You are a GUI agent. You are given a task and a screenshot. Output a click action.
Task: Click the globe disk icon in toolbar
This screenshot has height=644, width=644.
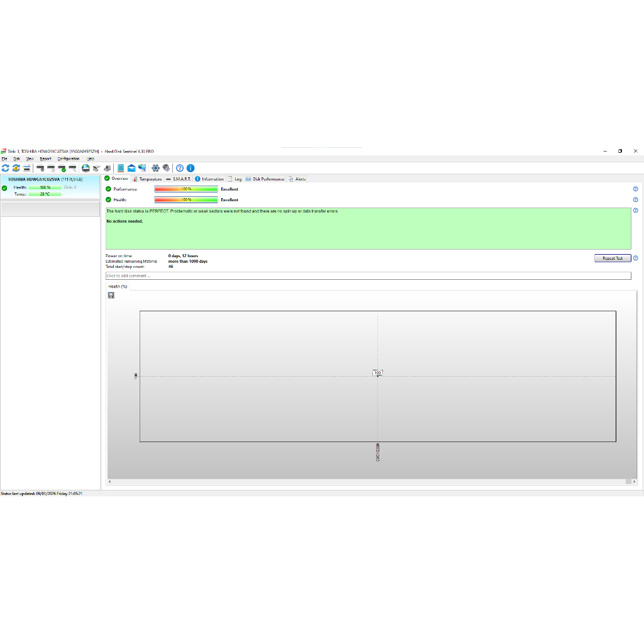point(86,168)
